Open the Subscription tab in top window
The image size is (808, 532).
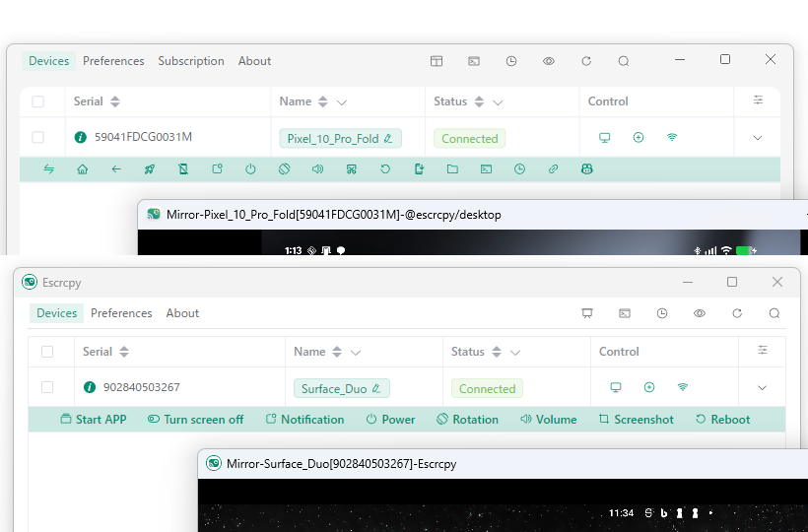tap(191, 61)
